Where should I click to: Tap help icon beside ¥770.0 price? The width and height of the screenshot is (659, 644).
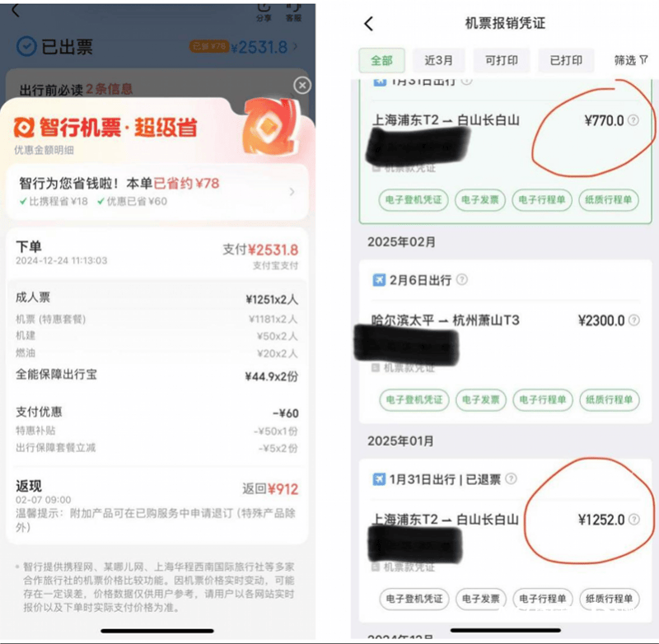click(x=633, y=120)
